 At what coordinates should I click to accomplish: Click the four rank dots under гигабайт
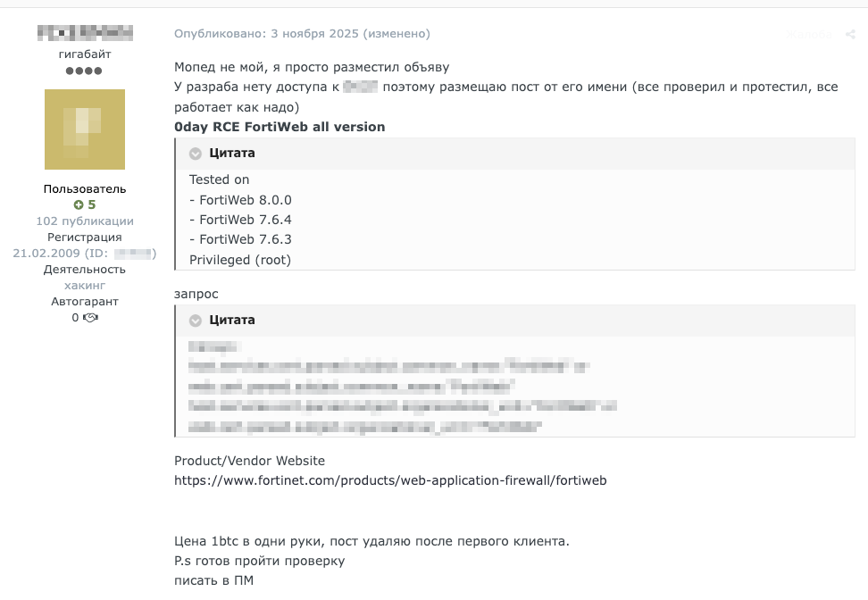(x=84, y=71)
